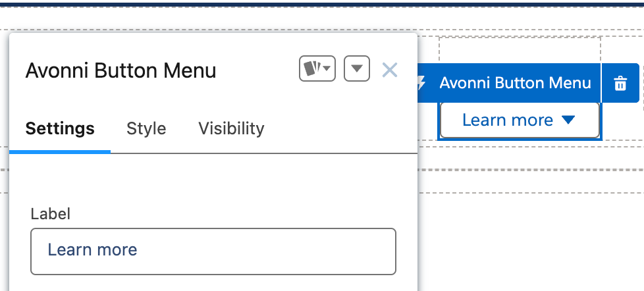Click the panel title Avonni Button Menu

click(121, 70)
